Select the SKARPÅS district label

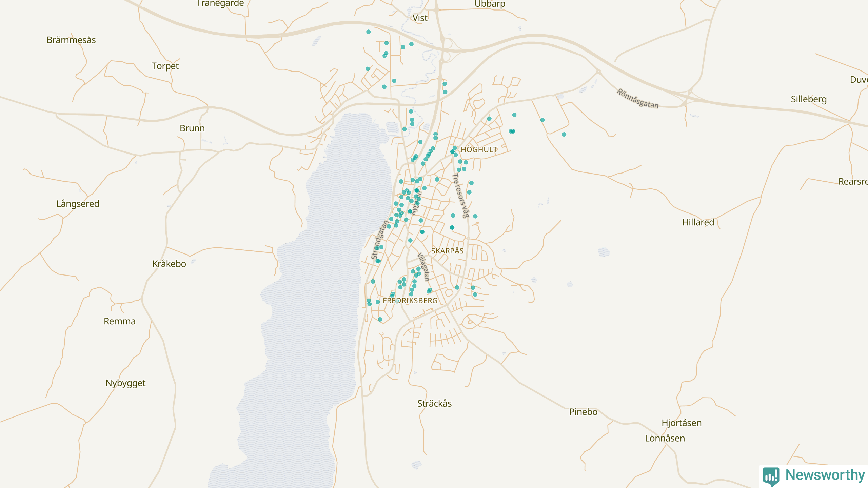click(x=447, y=251)
